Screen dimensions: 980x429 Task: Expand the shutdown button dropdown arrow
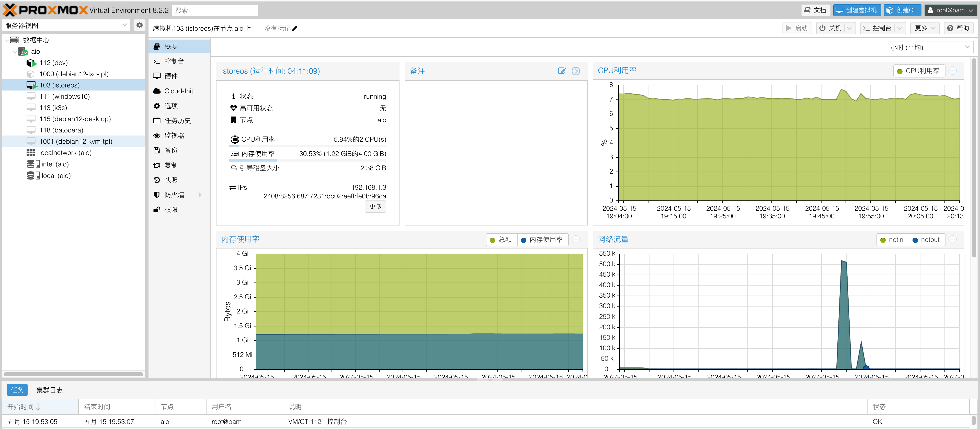tap(849, 28)
